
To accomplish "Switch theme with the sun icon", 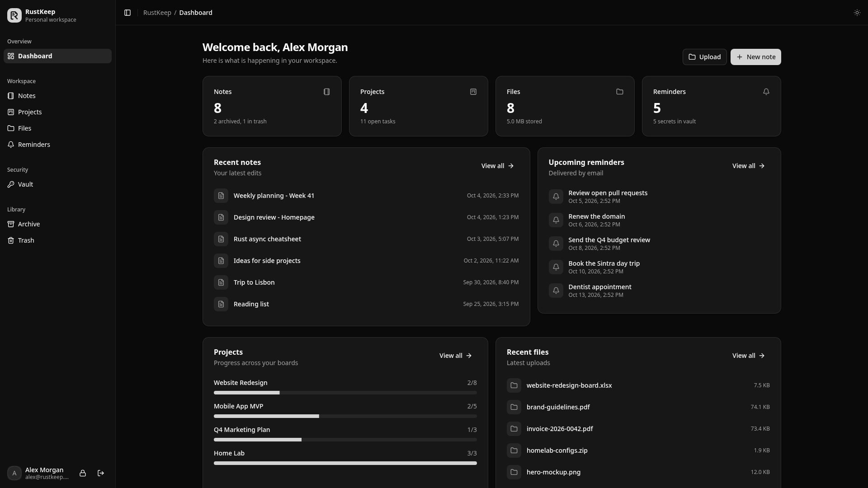I will 857,13.
